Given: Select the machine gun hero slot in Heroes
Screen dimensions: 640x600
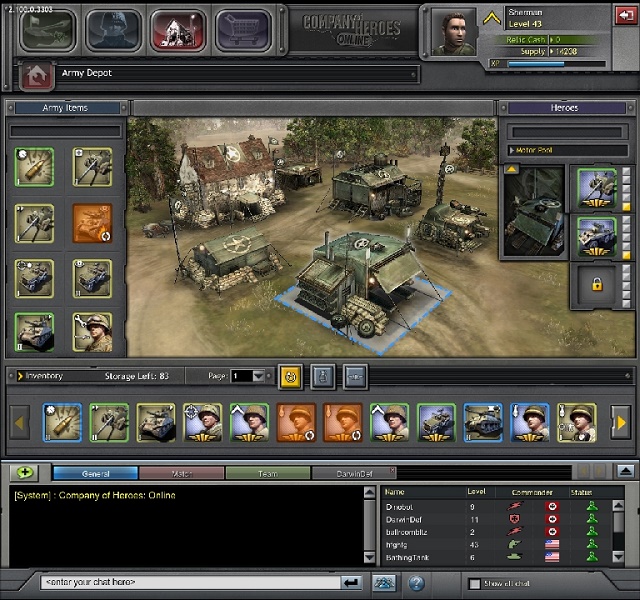Looking at the screenshot, I should (596, 189).
